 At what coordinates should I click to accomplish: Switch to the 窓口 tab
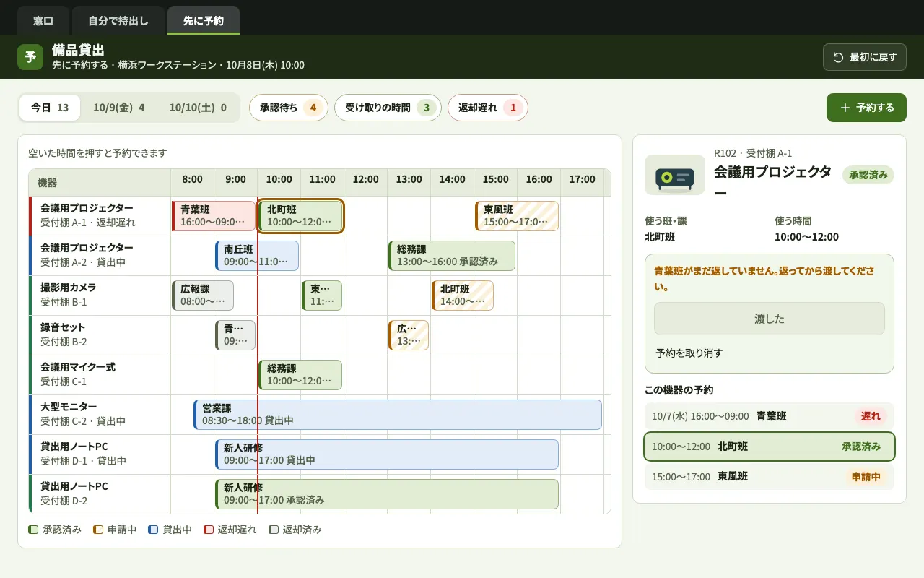click(43, 21)
